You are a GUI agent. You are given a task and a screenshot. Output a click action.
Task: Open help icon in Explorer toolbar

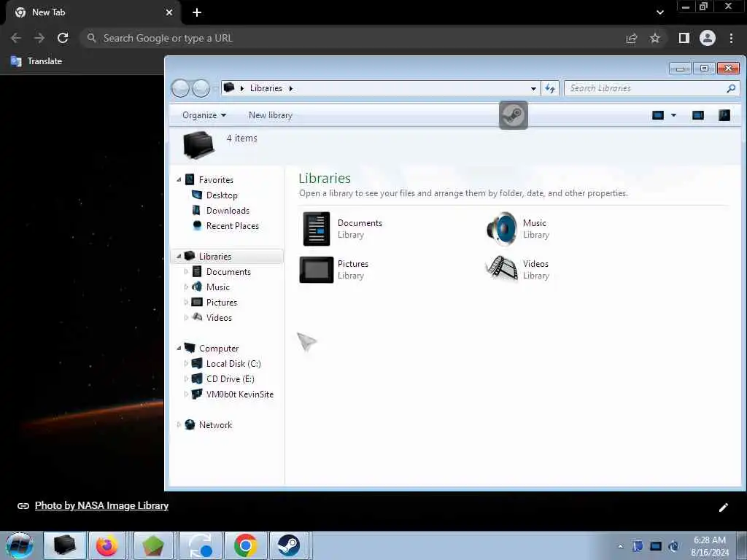click(724, 115)
